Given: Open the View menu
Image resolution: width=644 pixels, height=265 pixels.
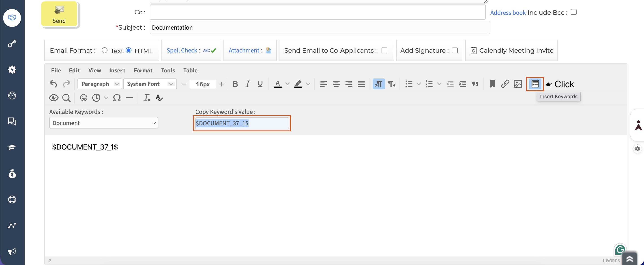Looking at the screenshot, I should pyautogui.click(x=94, y=71).
